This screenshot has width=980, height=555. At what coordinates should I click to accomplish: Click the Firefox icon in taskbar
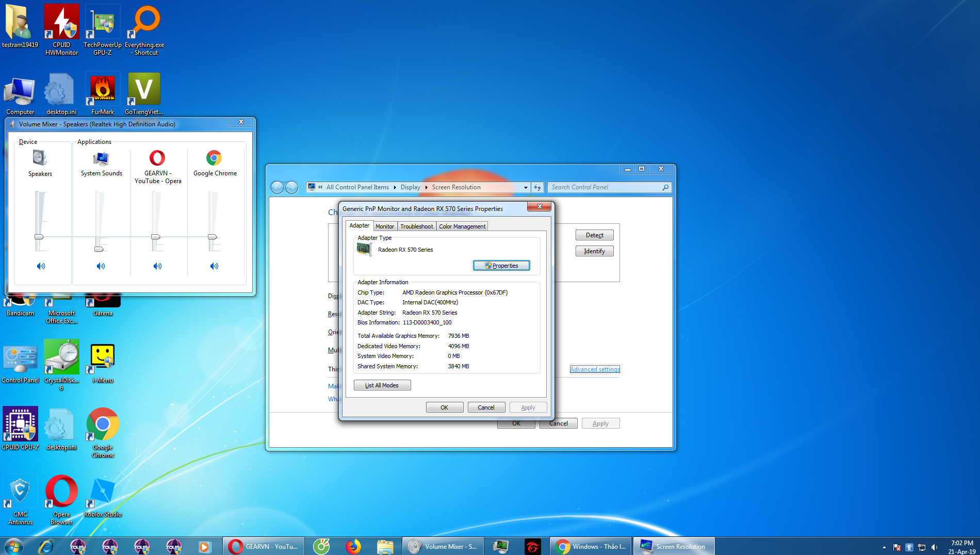pos(353,546)
